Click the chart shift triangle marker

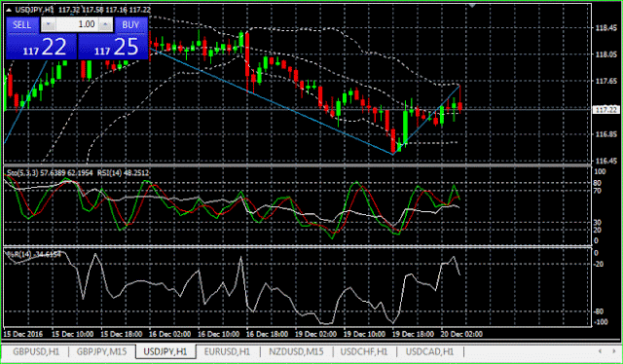tap(472, 6)
